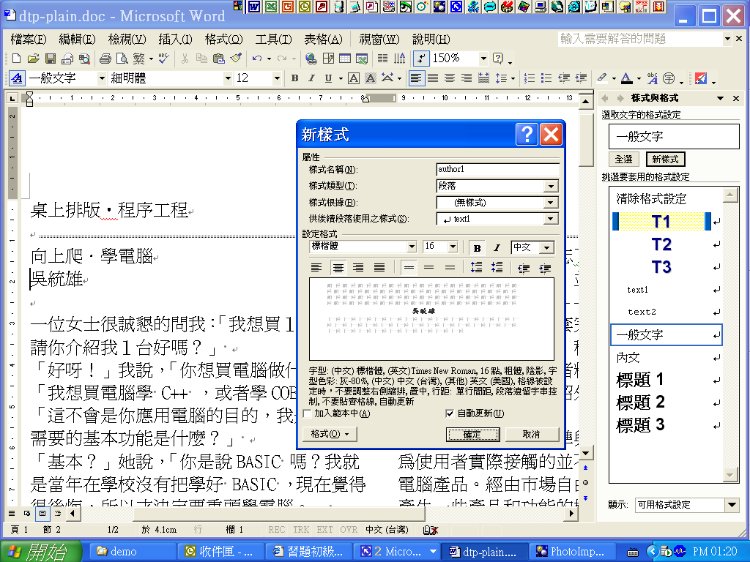Click the Open folder icon in toolbar
Image resolution: width=750 pixels, height=562 pixels.
pos(33,58)
